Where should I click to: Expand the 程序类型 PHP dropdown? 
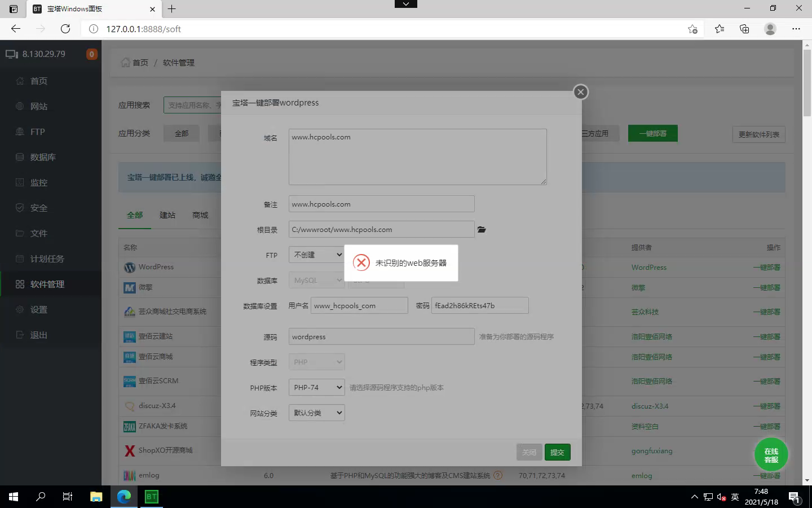[317, 362]
